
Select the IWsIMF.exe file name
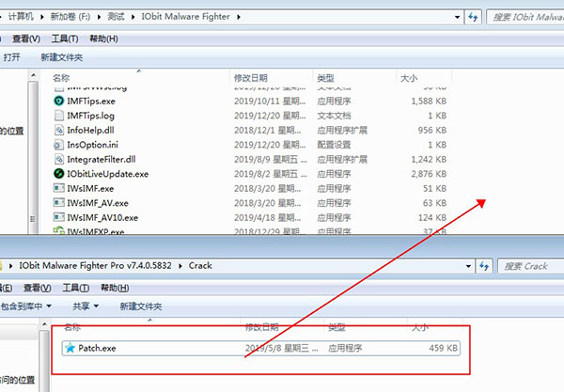point(90,188)
